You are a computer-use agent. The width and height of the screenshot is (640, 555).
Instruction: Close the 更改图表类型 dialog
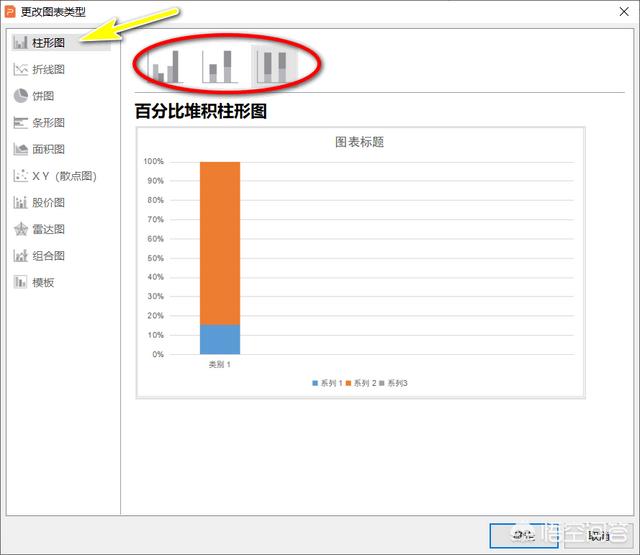[624, 11]
